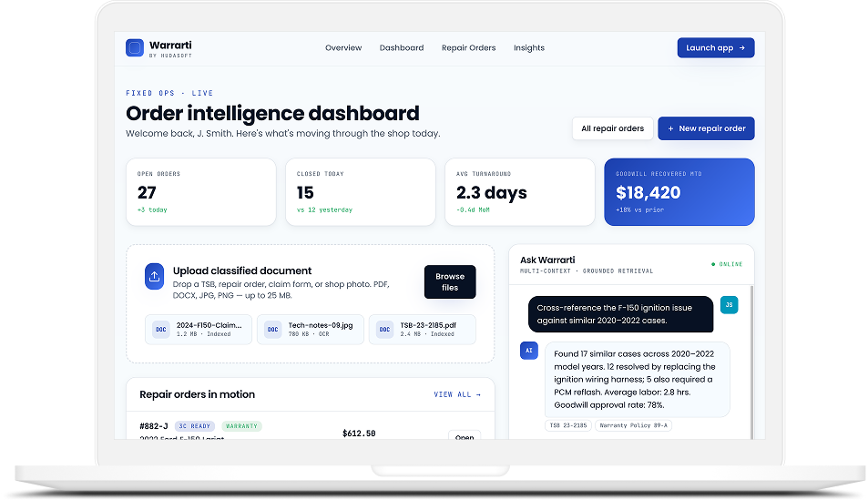Image resolution: width=868 pixels, height=500 pixels.
Task: Open the Overview nav item
Action: tap(343, 47)
